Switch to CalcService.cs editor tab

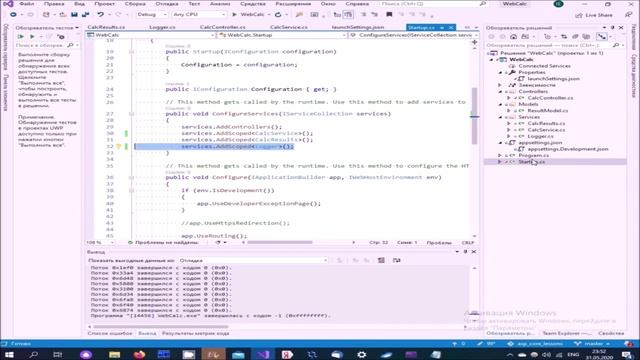tap(289, 27)
